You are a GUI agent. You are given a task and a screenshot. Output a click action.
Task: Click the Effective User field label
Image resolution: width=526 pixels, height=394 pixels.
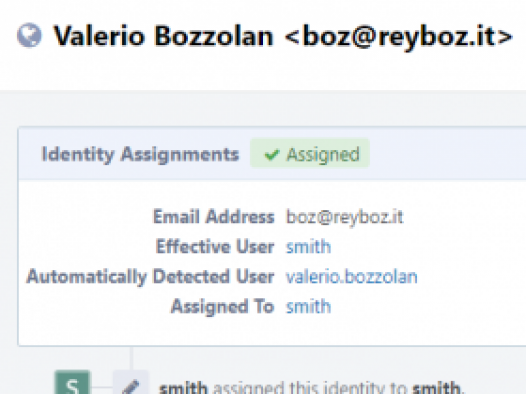point(215,246)
